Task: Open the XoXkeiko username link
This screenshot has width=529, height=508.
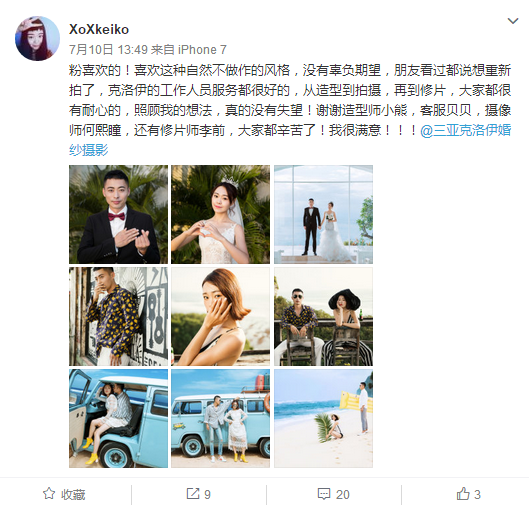Action: point(99,29)
